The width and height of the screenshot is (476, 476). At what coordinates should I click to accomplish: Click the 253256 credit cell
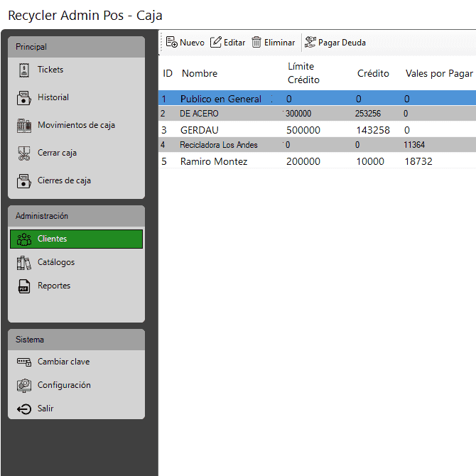click(x=368, y=114)
